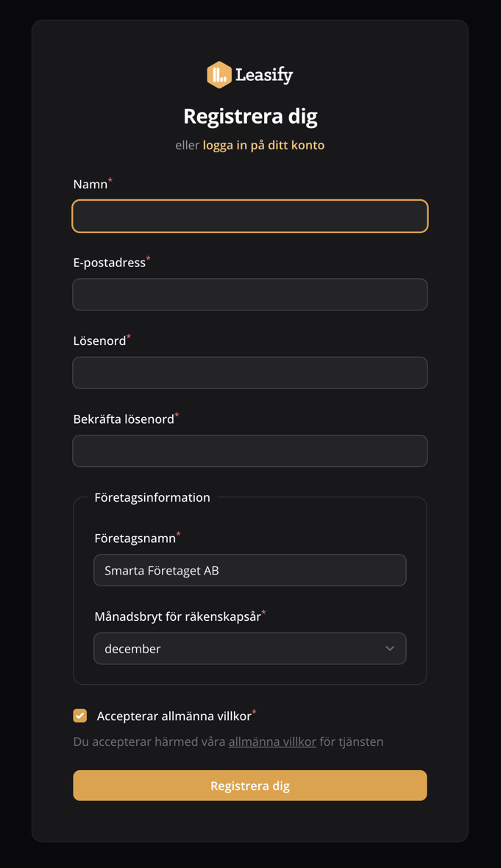Click inside the Namn input field
501x868 pixels.
click(249, 216)
